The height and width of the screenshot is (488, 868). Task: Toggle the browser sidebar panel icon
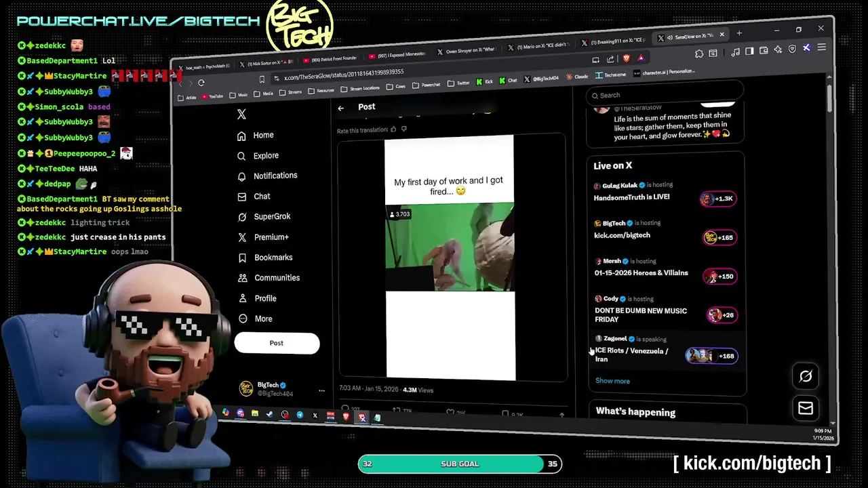749,51
